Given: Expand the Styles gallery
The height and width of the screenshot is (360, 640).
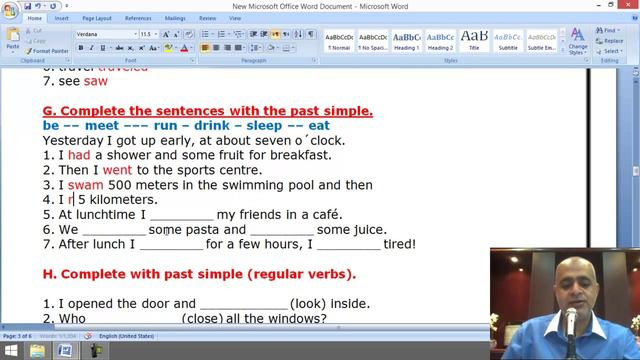Looking at the screenshot, I should click(562, 50).
